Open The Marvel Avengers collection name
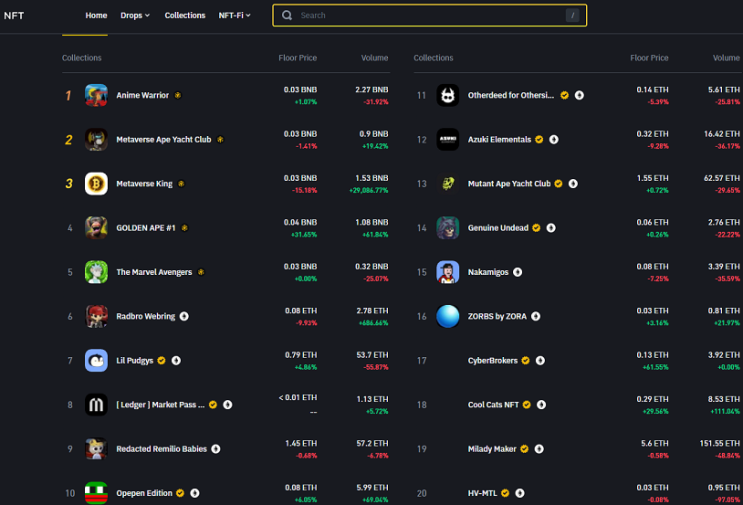The image size is (743, 505). (154, 272)
